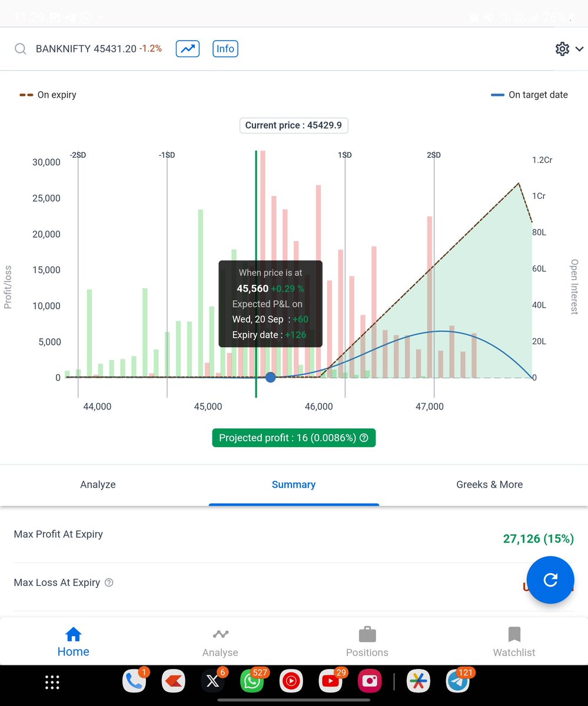Open the colorful pinwheel app in the dock

(x=418, y=681)
